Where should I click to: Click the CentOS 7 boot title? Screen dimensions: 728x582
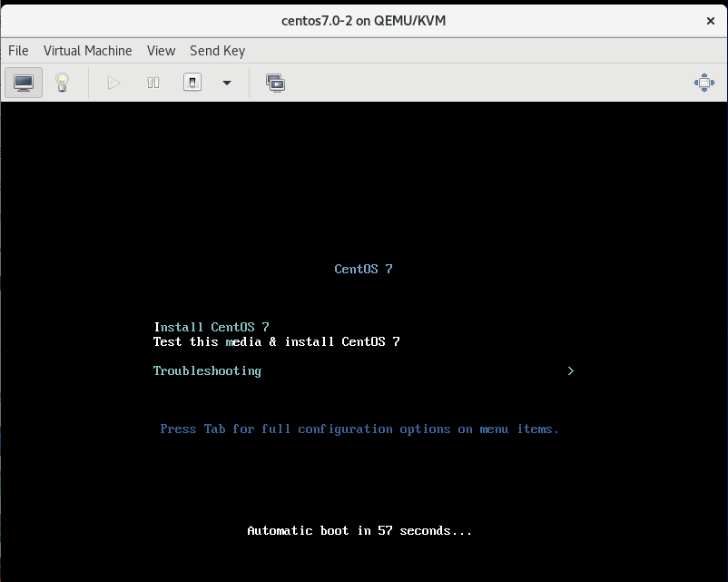click(x=363, y=269)
